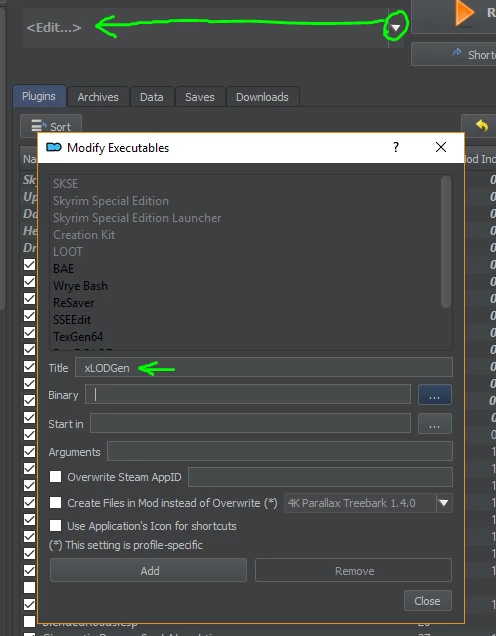This screenshot has height=636, width=496.
Task: Browse for Binary with the ellipsis button
Action: click(x=434, y=395)
